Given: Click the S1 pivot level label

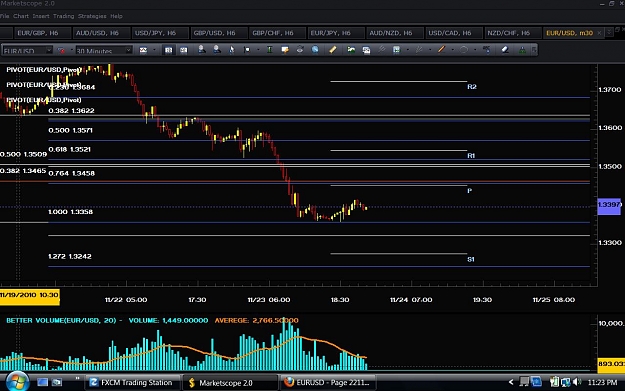Looking at the screenshot, I should click(471, 259).
